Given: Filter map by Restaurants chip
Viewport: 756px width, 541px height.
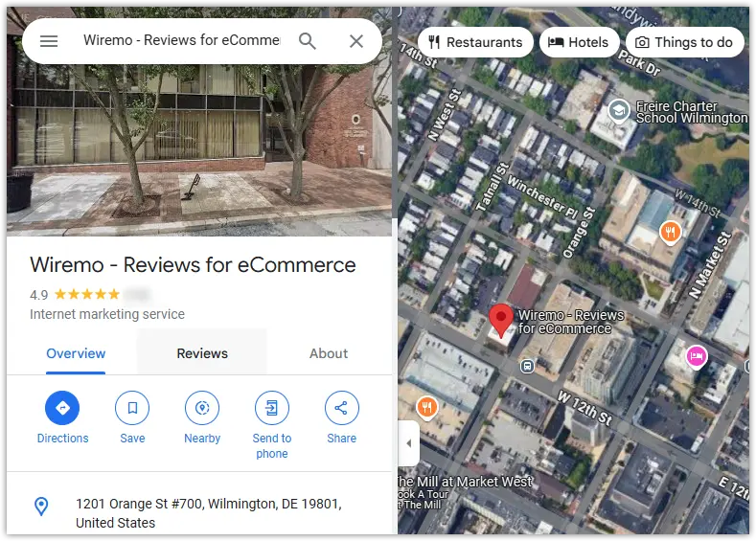Looking at the screenshot, I should [x=475, y=42].
